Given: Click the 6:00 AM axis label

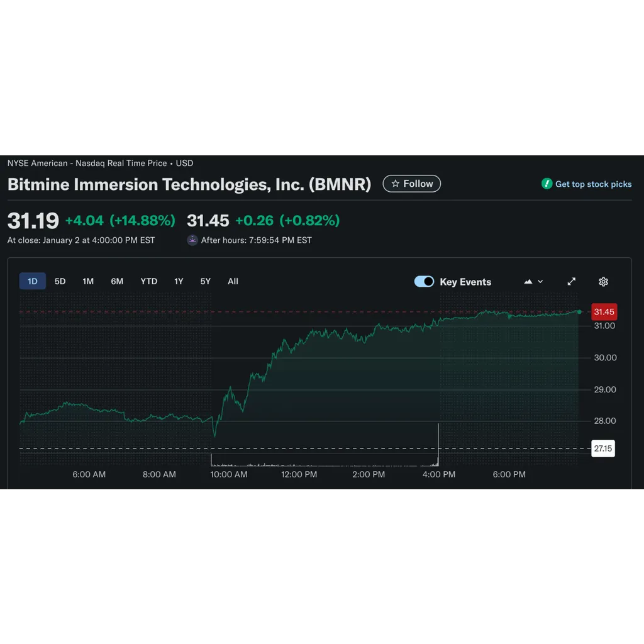Looking at the screenshot, I should pos(89,474).
